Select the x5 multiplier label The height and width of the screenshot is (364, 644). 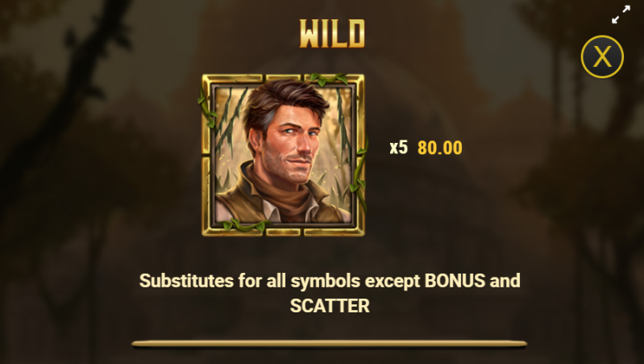pos(399,147)
